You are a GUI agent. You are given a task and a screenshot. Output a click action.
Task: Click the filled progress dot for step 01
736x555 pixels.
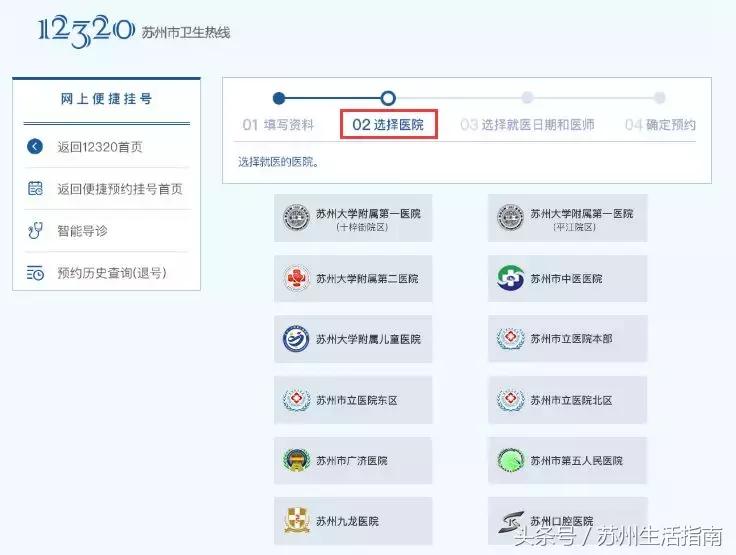tap(279, 98)
